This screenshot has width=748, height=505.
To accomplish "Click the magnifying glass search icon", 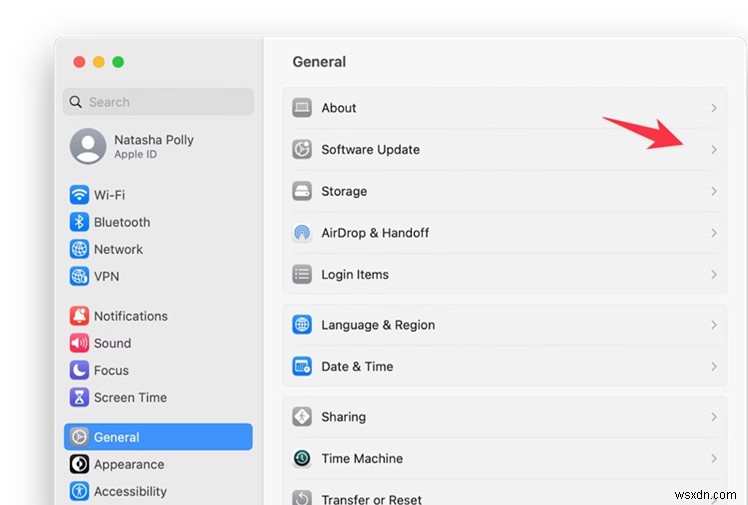I will click(x=75, y=102).
